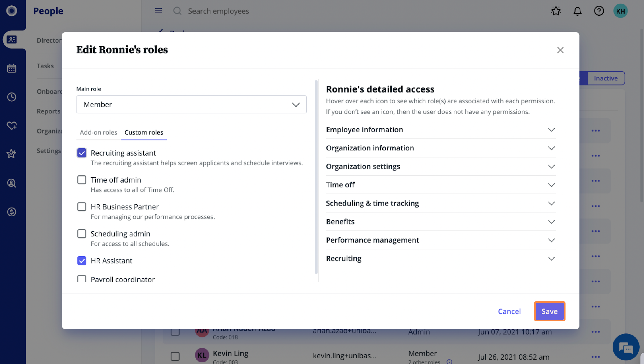Open the Main role Member dropdown
The width and height of the screenshot is (644, 364).
(191, 104)
